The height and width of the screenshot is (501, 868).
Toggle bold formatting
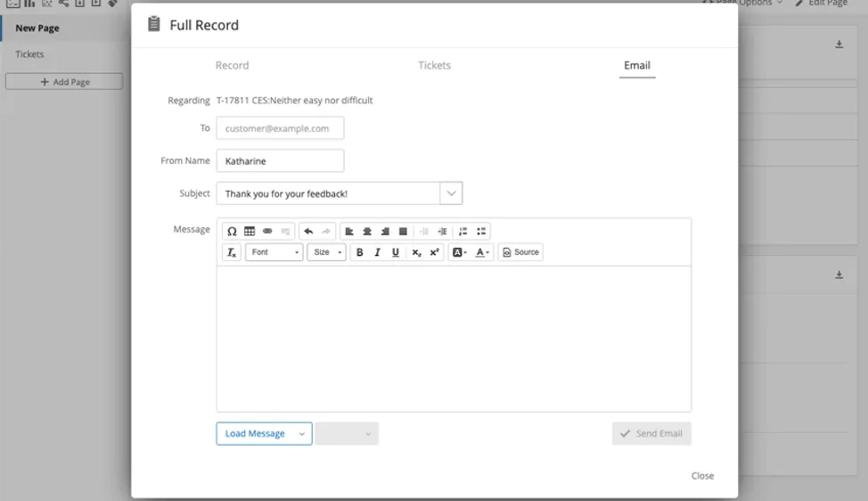tap(359, 252)
